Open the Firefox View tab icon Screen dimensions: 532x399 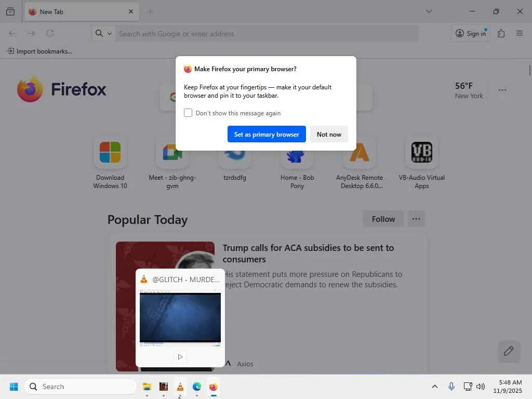point(10,11)
